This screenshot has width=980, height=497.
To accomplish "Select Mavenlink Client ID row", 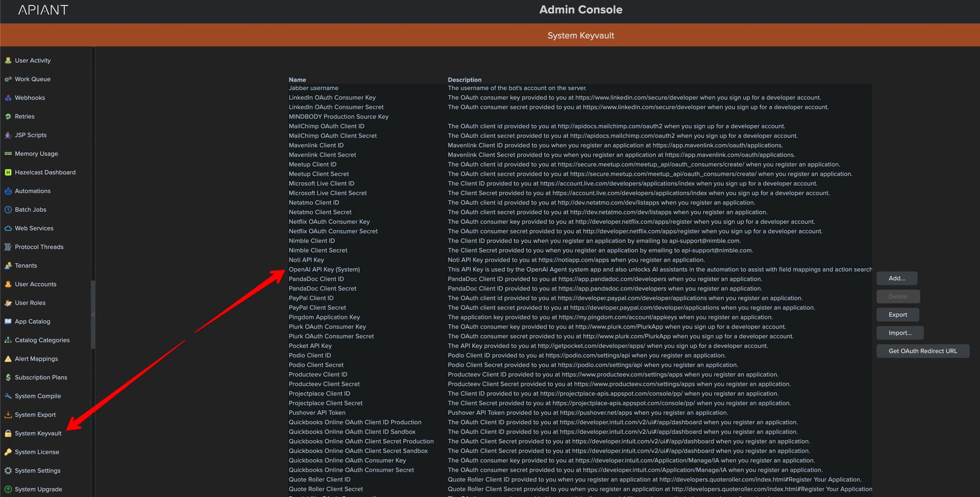I will pyautogui.click(x=580, y=146).
